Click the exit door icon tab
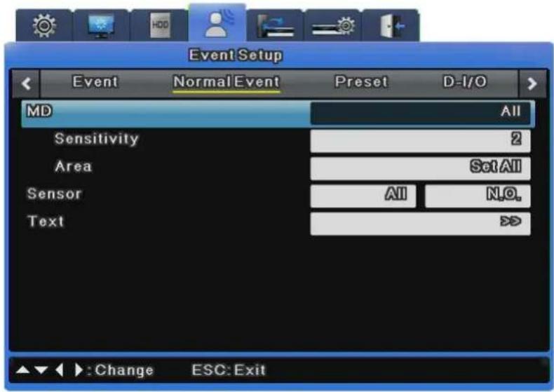The width and height of the screenshot is (554, 392). (x=391, y=26)
